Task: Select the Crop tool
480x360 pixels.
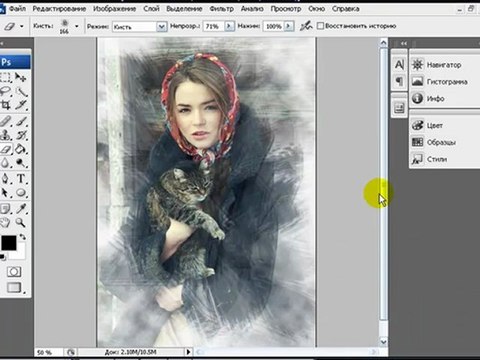Action: point(6,105)
